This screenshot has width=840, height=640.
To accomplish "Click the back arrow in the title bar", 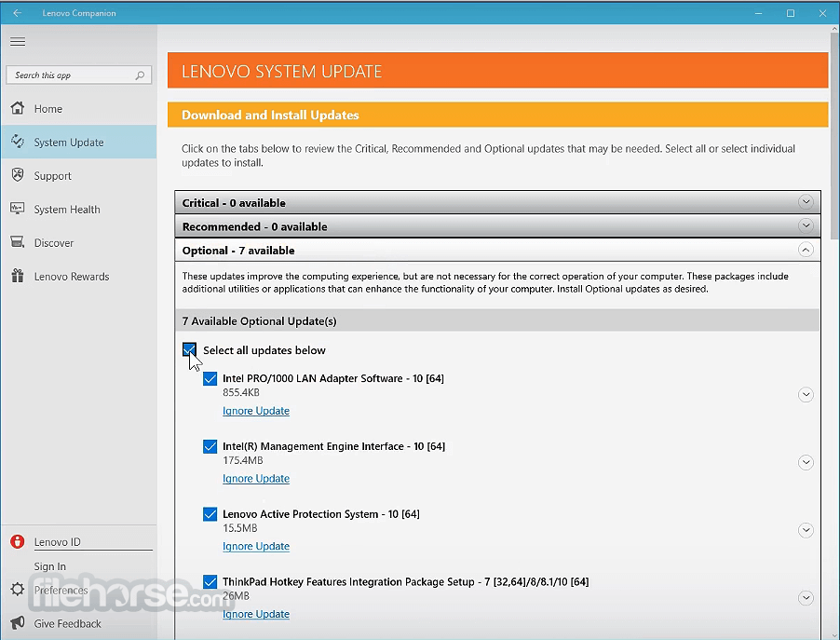I will coord(18,13).
